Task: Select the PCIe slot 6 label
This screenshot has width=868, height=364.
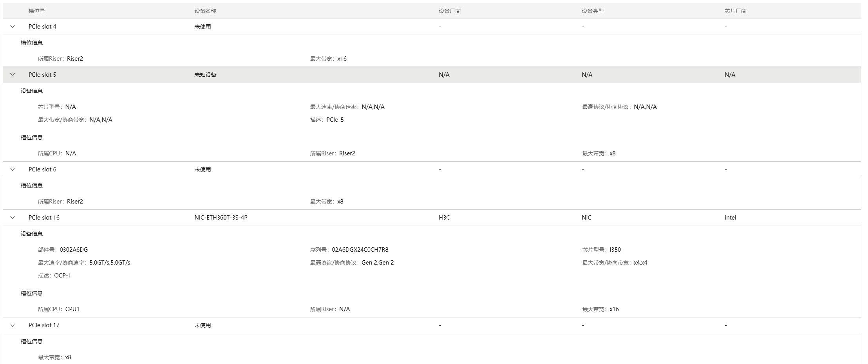Action: click(42, 169)
